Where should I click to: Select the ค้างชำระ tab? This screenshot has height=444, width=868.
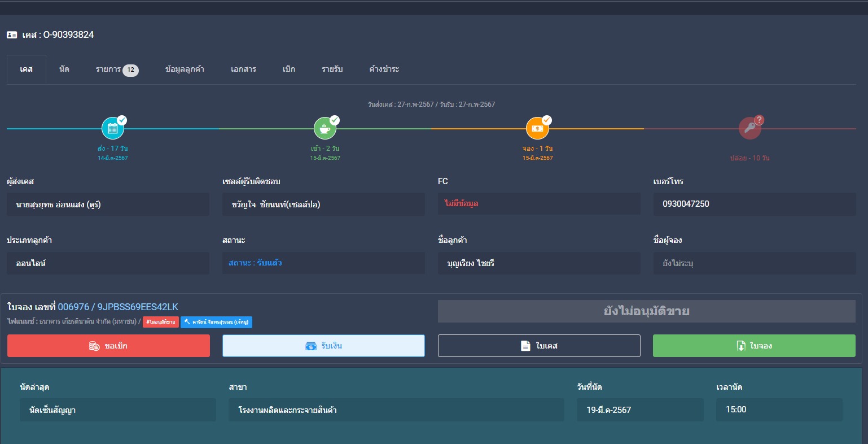point(384,69)
